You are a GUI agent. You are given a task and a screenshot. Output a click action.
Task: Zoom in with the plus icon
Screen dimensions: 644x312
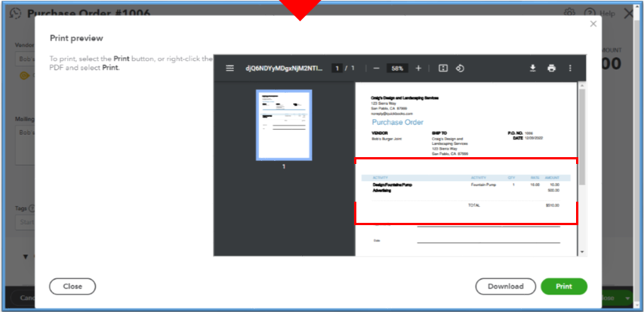418,68
